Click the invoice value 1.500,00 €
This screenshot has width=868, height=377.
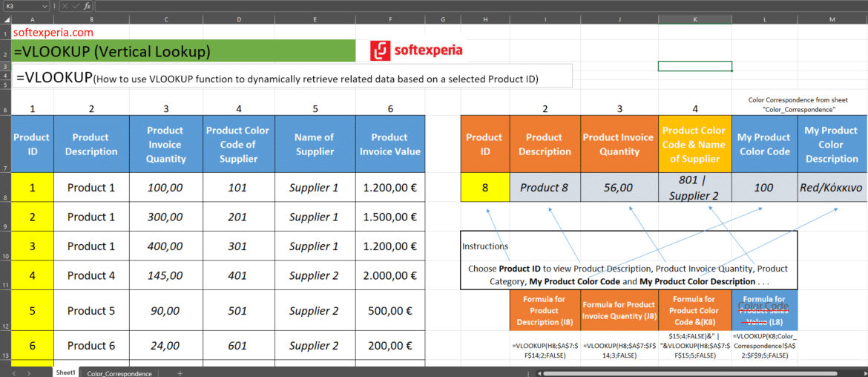point(390,217)
